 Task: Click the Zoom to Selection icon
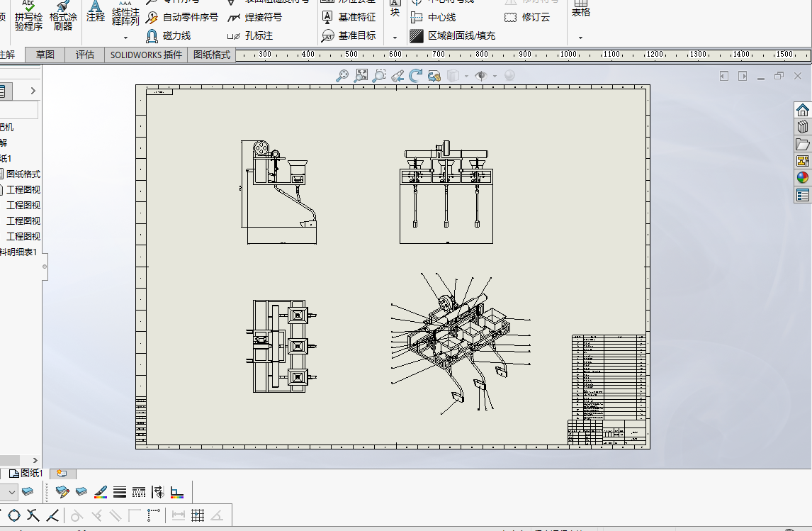pos(379,76)
